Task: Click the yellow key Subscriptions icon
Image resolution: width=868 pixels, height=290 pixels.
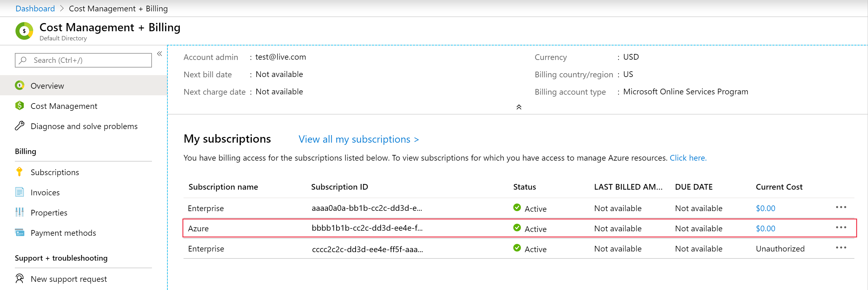Action: (x=20, y=172)
